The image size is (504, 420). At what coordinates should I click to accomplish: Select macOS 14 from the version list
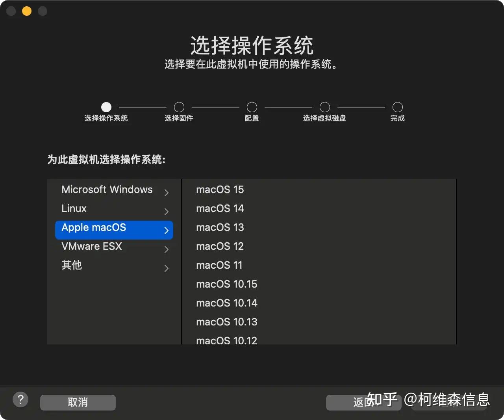[x=220, y=208]
